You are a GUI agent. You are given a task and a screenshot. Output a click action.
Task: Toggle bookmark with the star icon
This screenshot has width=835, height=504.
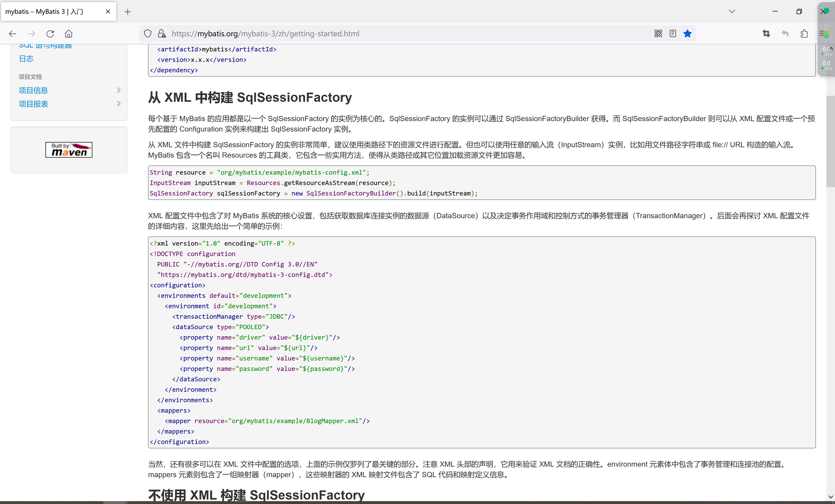pyautogui.click(x=687, y=33)
